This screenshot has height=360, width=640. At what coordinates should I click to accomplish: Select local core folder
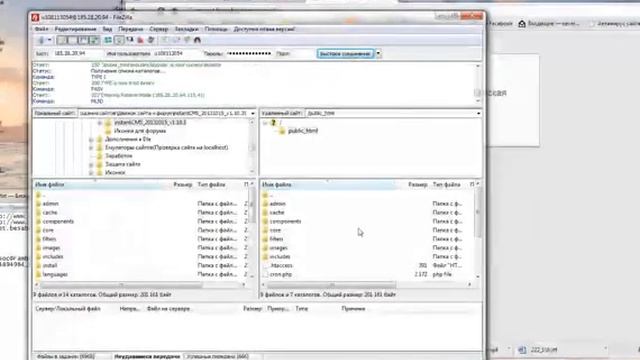click(48, 231)
